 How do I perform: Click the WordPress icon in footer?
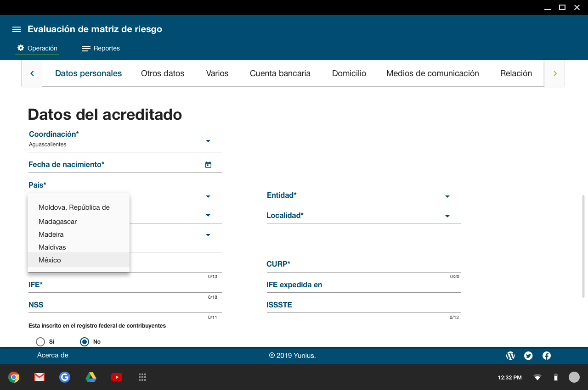pyautogui.click(x=510, y=356)
